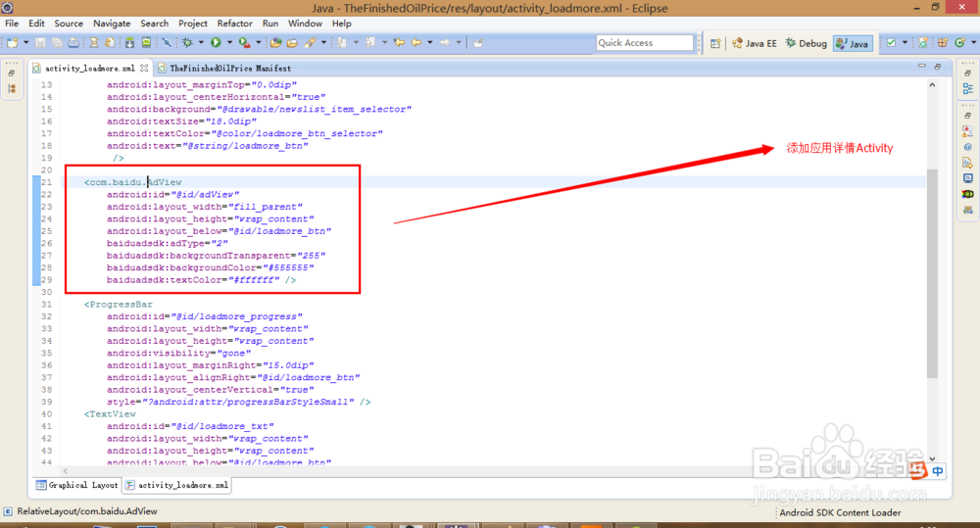980x528 pixels.
Task: Select the bottom activity_loadmore.xml source tab
Action: pos(176,485)
